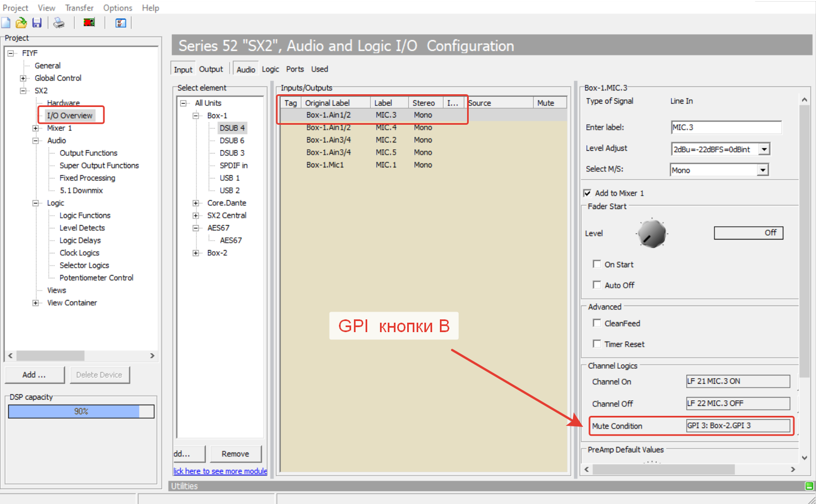The width and height of the screenshot is (816, 504).
Task: Open the options checklist toolbar icon
Action: click(120, 23)
